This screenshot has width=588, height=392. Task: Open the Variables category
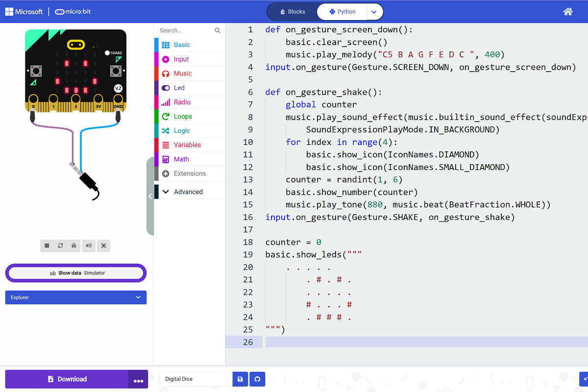pyautogui.click(x=190, y=145)
